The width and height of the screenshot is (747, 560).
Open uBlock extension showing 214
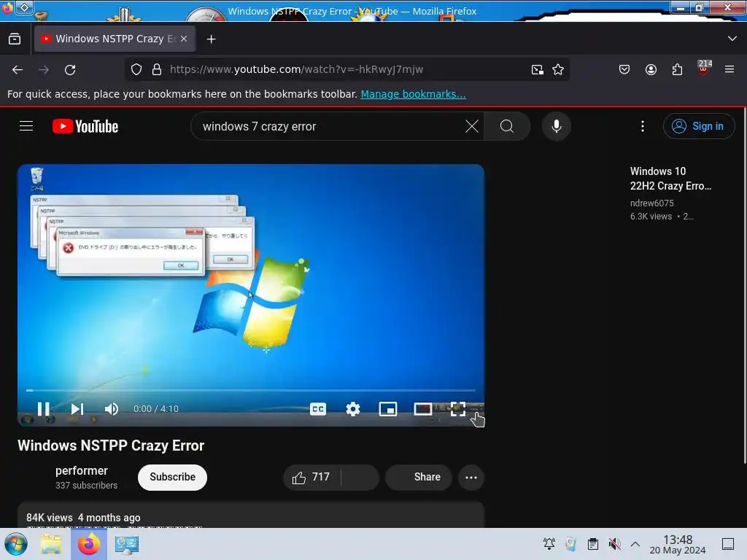coord(704,68)
